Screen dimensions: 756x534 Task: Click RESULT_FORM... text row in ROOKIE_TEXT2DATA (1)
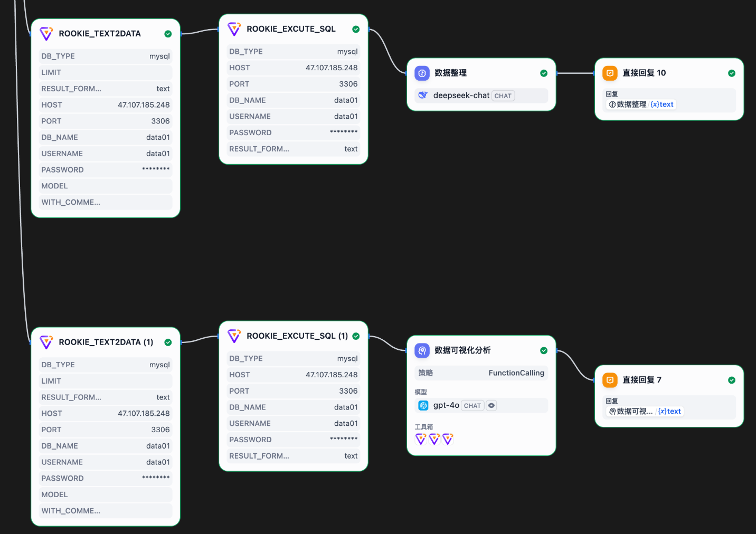(106, 398)
